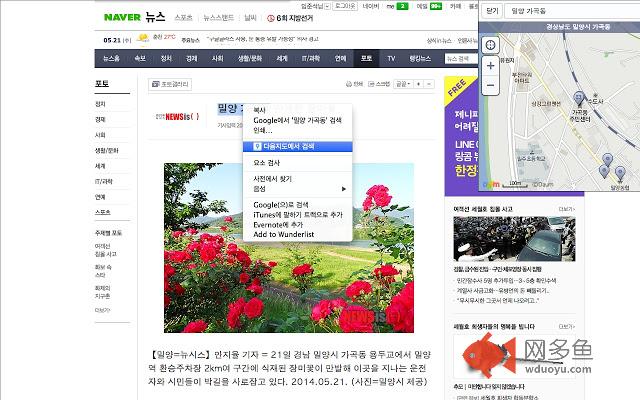The height and width of the screenshot is (400, 640).
Task: Choose Google에서 '밀양 가곡동' 검색
Action: tap(298, 120)
